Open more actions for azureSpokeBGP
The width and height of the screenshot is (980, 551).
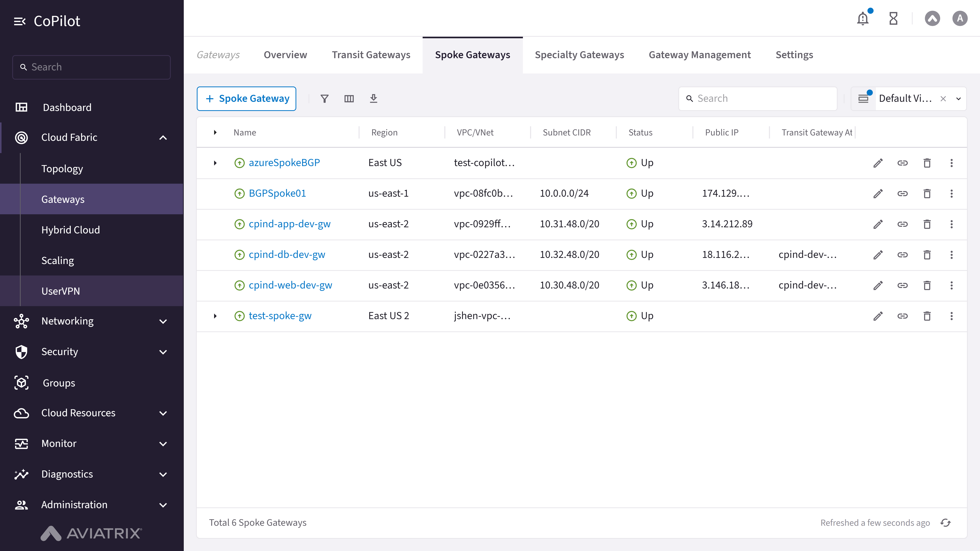click(x=951, y=163)
